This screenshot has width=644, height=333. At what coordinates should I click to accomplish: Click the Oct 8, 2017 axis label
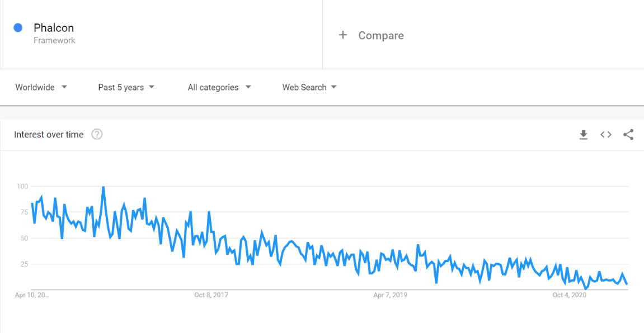210,294
